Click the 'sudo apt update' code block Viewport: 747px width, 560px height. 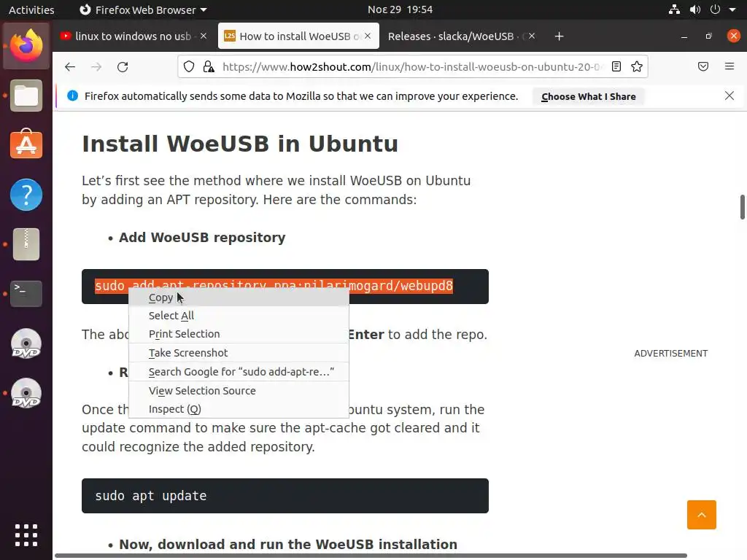pos(285,496)
